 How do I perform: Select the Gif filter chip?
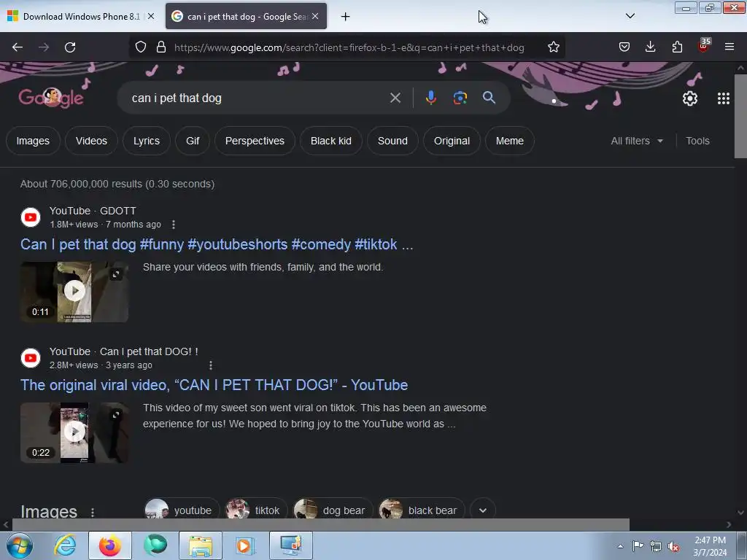click(x=193, y=141)
